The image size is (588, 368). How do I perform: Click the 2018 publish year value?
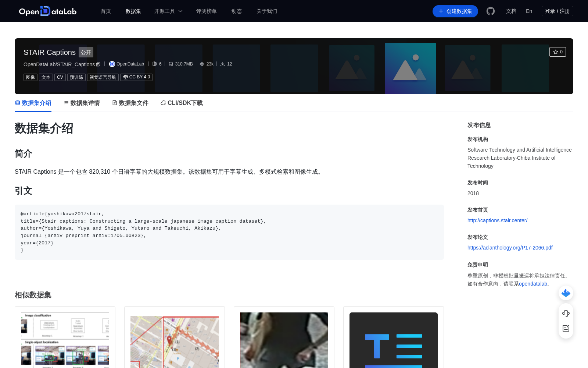(473, 193)
